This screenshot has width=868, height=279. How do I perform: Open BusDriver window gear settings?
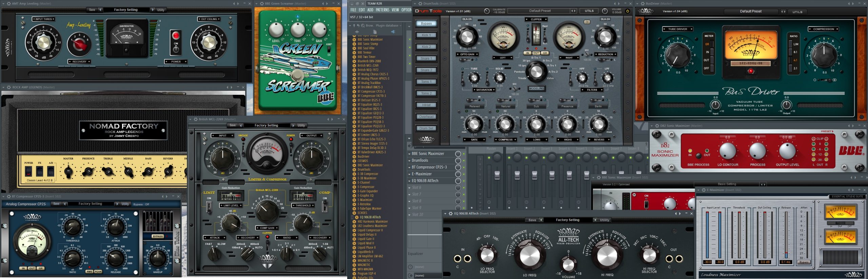[643, 3]
